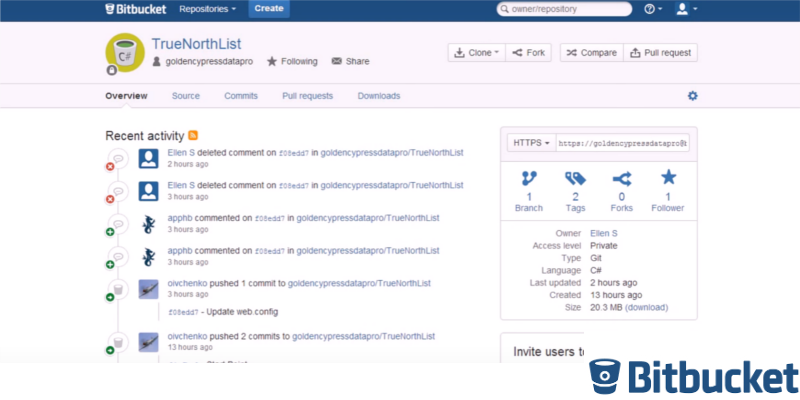Screen dimensions: 800x400
Task: Switch to the Pull requests tab
Action: [x=307, y=96]
